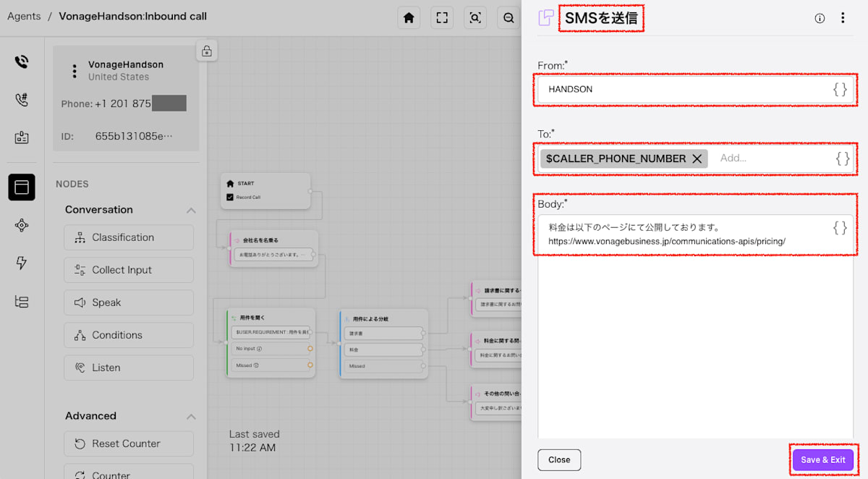
Task: Click the home toolbar button
Action: tap(409, 18)
